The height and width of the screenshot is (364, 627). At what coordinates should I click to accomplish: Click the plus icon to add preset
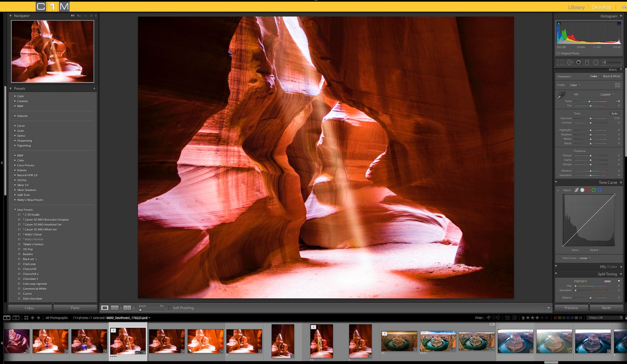94,89
